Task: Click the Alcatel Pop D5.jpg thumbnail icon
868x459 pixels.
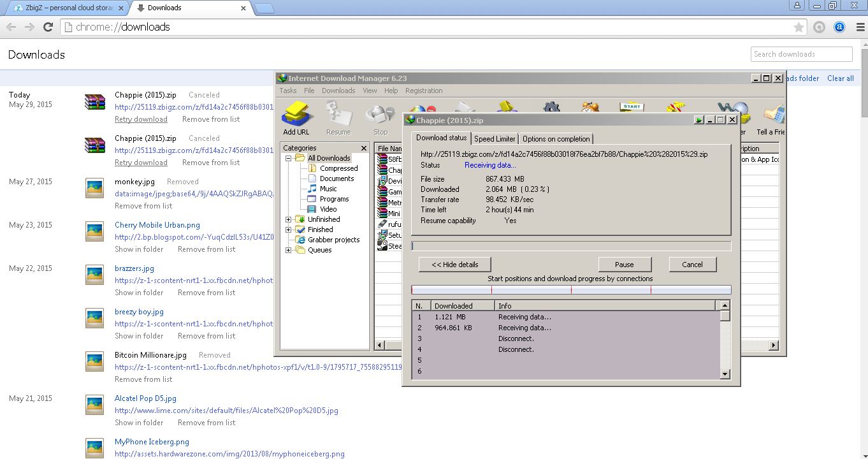Action: (95, 405)
